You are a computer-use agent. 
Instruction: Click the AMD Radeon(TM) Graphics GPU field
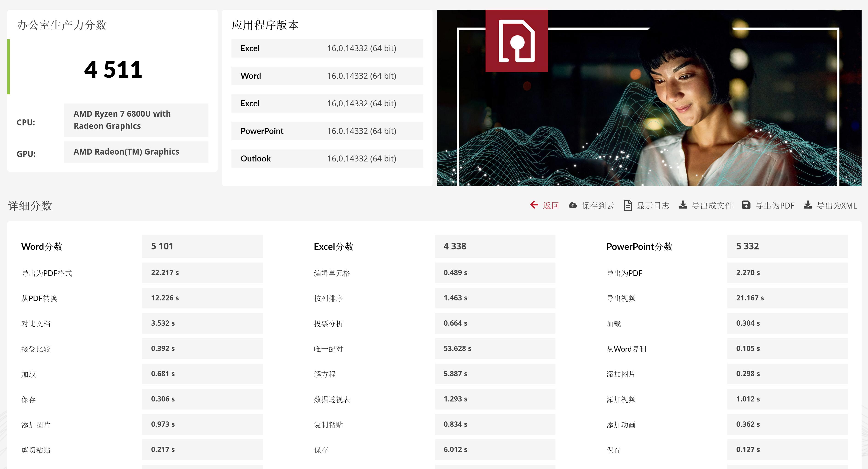(136, 152)
